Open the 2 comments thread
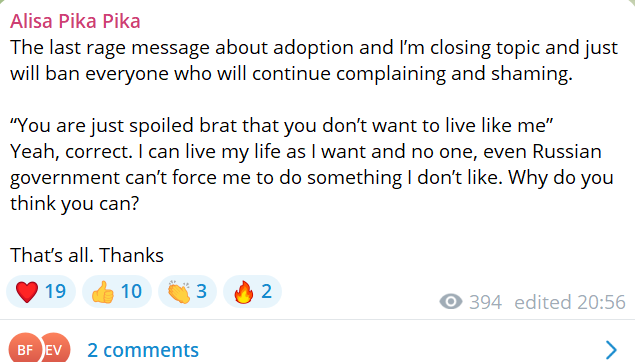This screenshot has height=362, width=635. coord(143,350)
